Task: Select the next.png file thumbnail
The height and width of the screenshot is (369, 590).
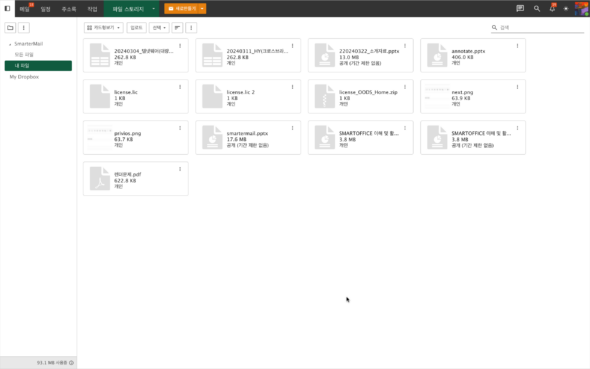Action: point(437,96)
